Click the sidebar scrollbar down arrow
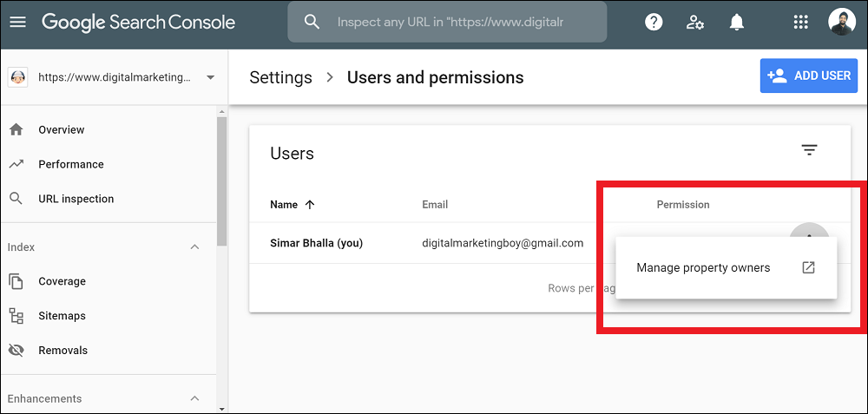 (221, 409)
